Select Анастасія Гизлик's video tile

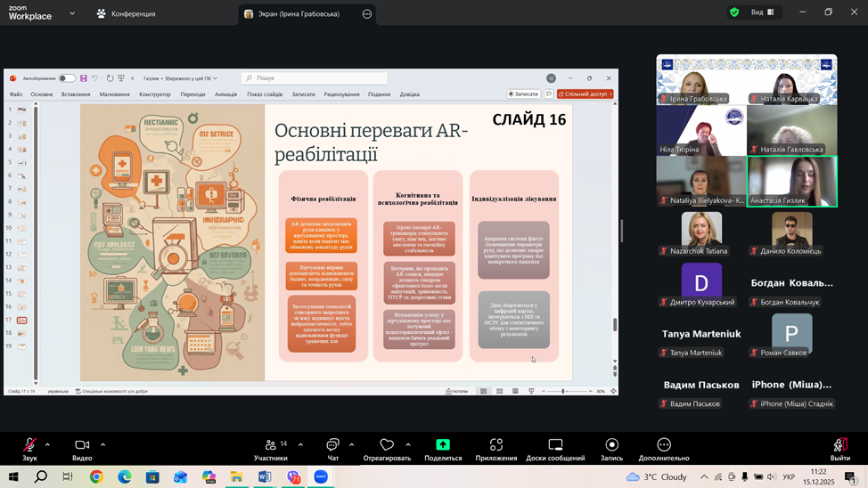click(x=792, y=181)
